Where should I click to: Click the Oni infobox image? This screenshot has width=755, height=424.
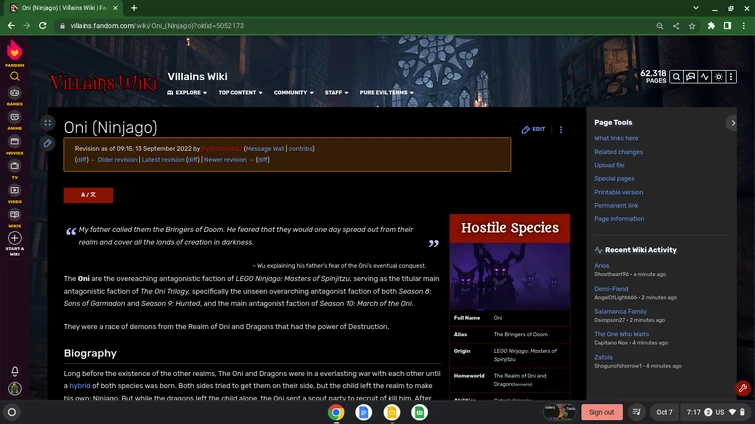pos(509,276)
